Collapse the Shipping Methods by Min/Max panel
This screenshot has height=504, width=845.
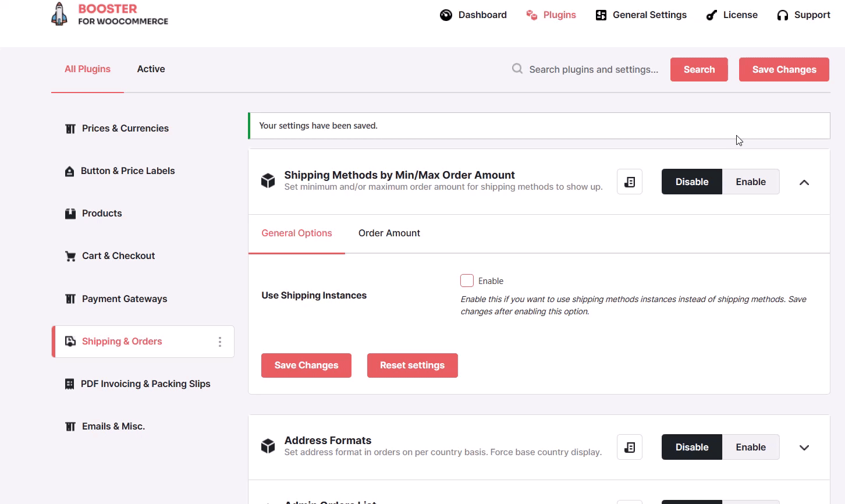click(x=804, y=182)
